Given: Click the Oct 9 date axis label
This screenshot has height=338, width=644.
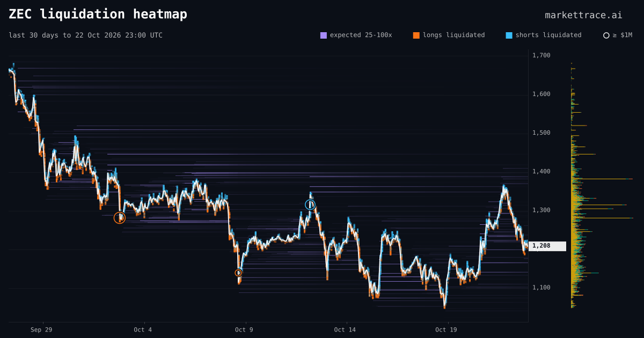Looking at the screenshot, I should pyautogui.click(x=244, y=329).
